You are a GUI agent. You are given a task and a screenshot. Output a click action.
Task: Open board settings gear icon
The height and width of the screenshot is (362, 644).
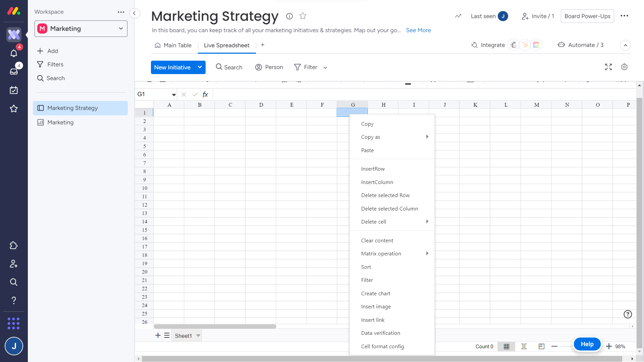(x=624, y=67)
